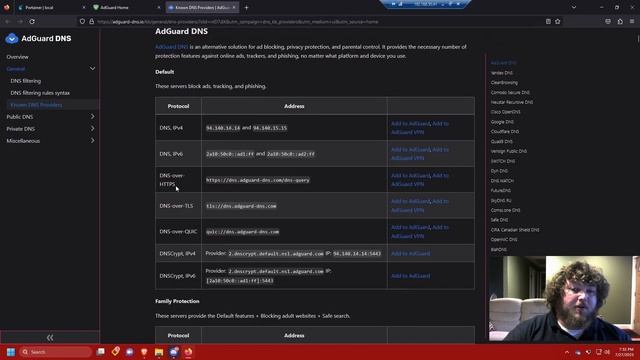Expand the Miscellaneous section chevron
The width and height of the screenshot is (640, 360).
click(92, 140)
